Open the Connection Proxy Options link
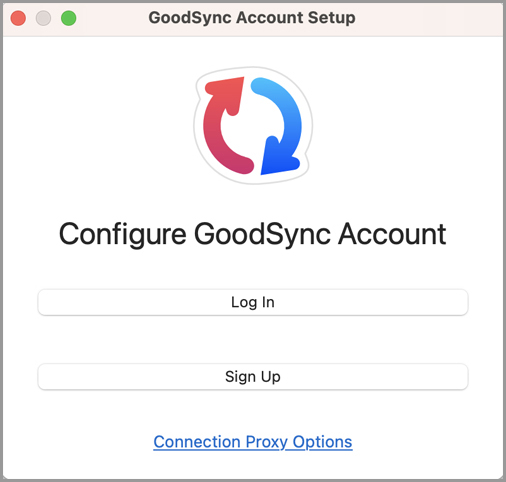The image size is (506, 482). point(253,442)
